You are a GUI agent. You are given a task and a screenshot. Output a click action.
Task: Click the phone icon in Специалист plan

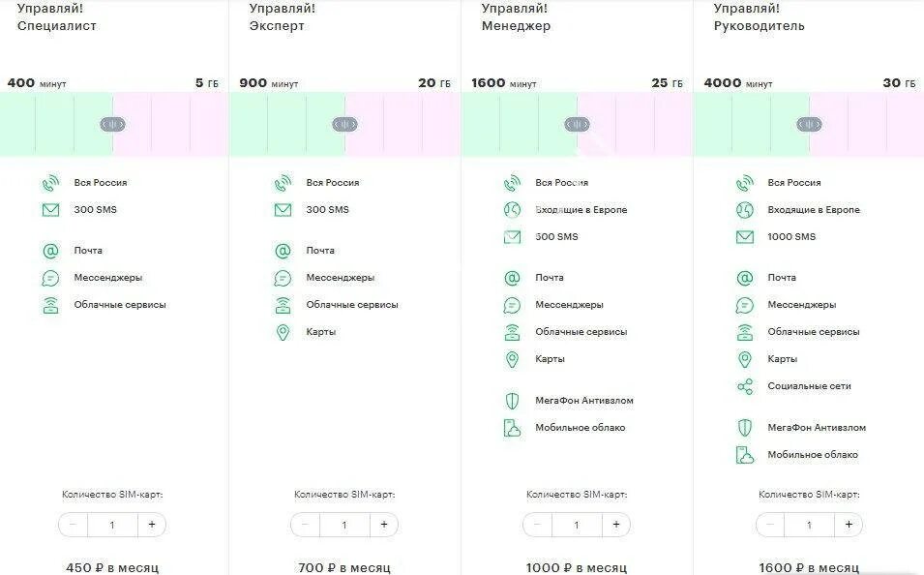click(x=50, y=182)
